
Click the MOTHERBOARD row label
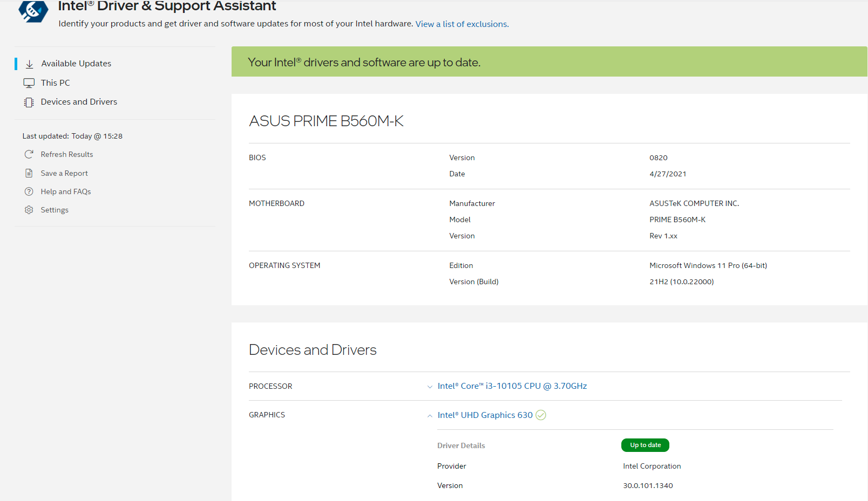click(276, 204)
